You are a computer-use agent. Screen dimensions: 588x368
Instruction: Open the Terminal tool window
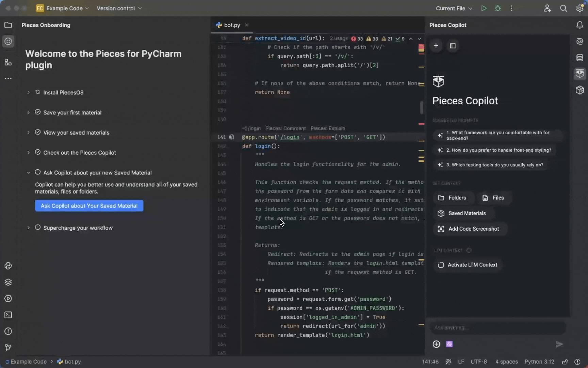[x=8, y=315]
